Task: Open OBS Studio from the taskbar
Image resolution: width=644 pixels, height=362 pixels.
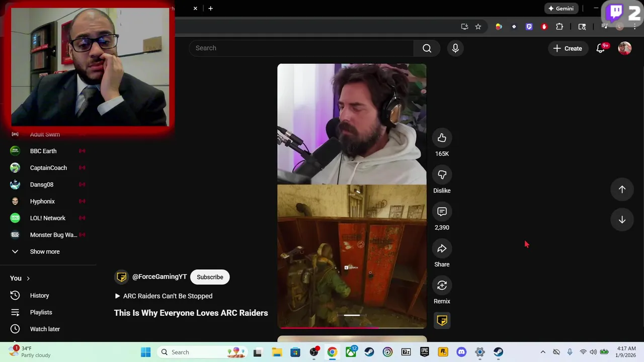Action: [314, 352]
